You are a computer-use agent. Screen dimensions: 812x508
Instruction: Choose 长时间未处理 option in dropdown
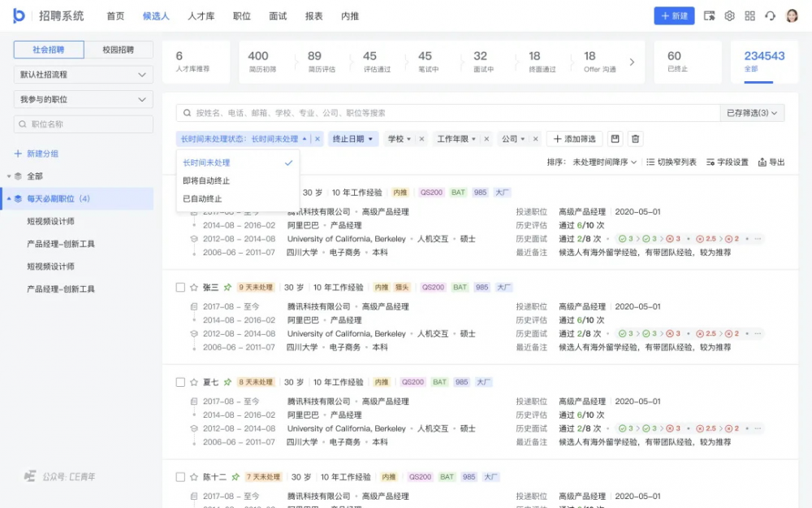coord(238,163)
